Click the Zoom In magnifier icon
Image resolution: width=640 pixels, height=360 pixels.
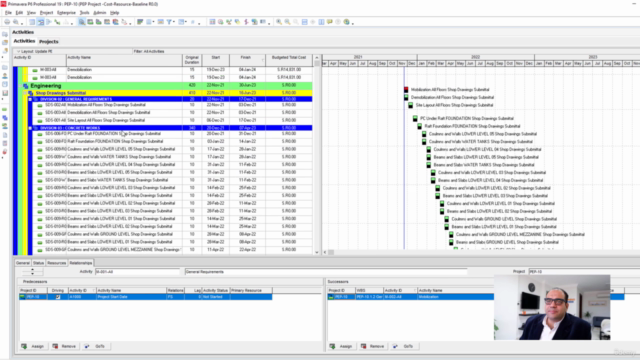pos(279,22)
